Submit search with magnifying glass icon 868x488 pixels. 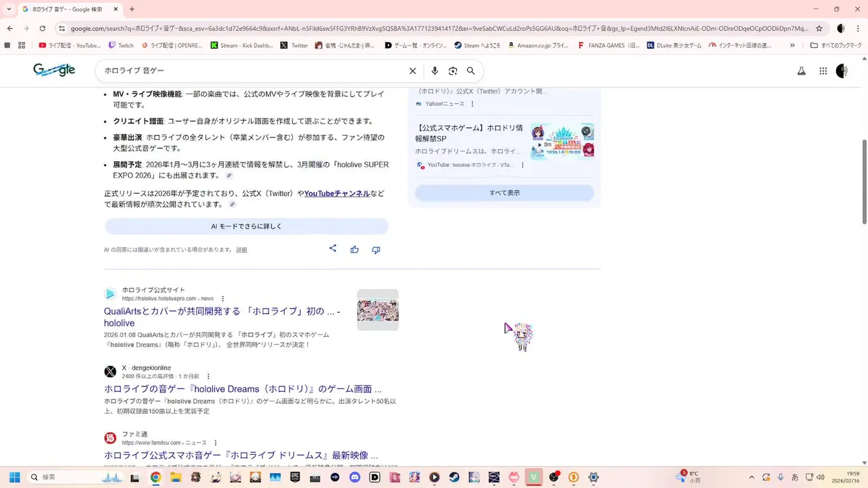pos(471,70)
